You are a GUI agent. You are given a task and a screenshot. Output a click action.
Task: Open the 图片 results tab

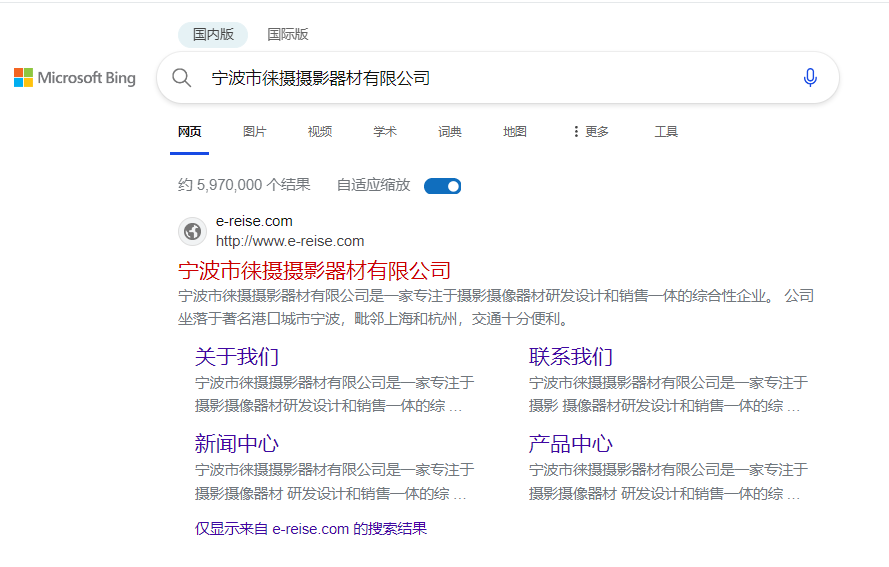pos(255,132)
